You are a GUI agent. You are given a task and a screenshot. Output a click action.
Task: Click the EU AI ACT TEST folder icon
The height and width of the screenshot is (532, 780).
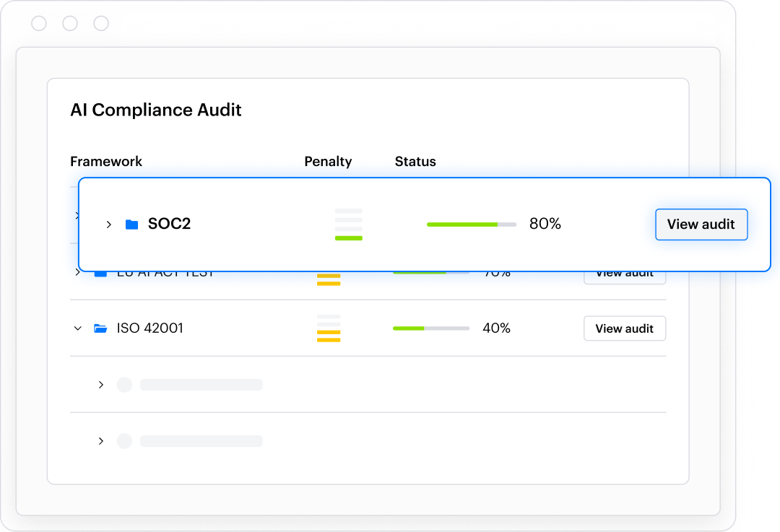pyautogui.click(x=100, y=271)
